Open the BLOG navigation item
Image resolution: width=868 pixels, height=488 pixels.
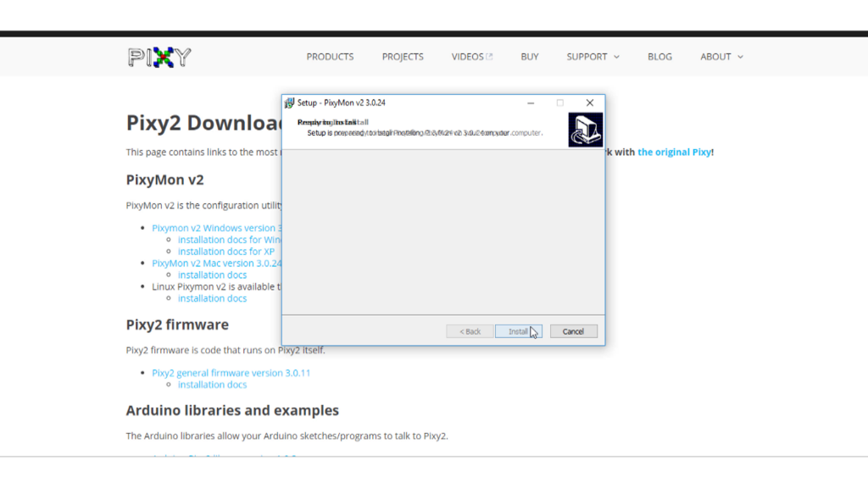(659, 57)
